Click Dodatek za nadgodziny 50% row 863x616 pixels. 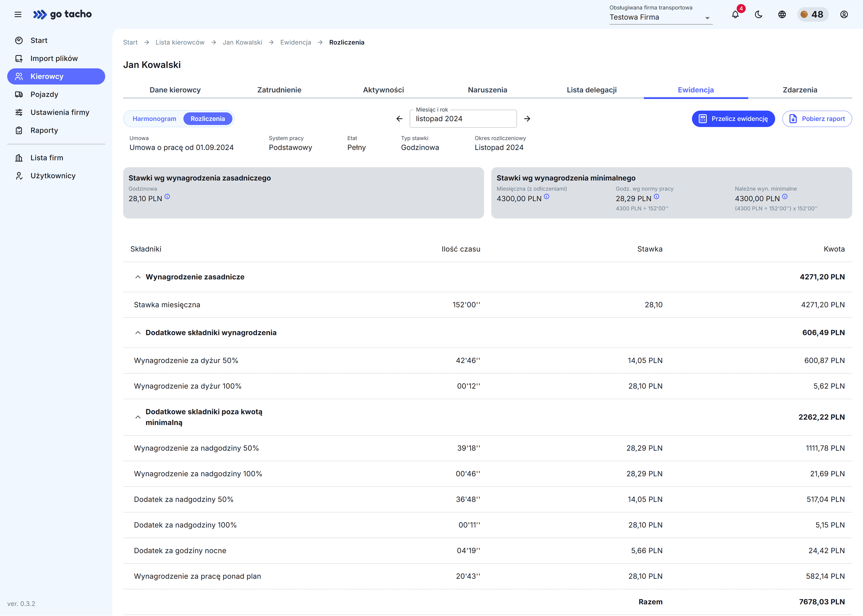[487, 500]
